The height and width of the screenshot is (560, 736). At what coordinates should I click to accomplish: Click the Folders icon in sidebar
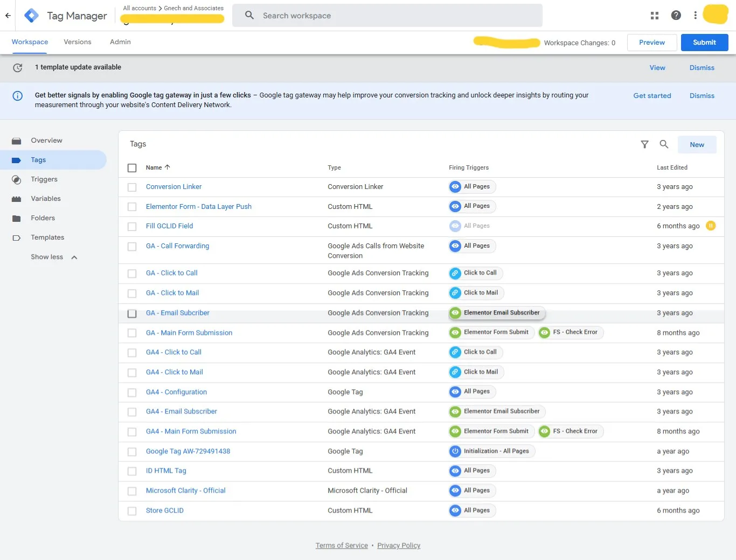[17, 219]
